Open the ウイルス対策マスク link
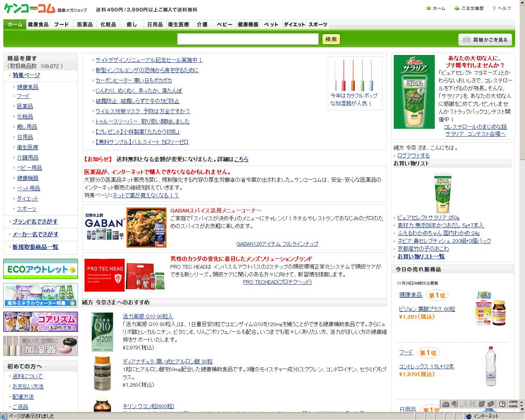Screen dimensions: 525x420 click(x=143, y=111)
